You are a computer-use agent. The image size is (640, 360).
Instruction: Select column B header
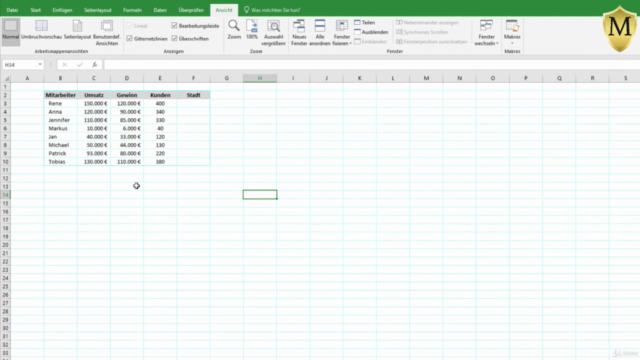click(x=60, y=78)
